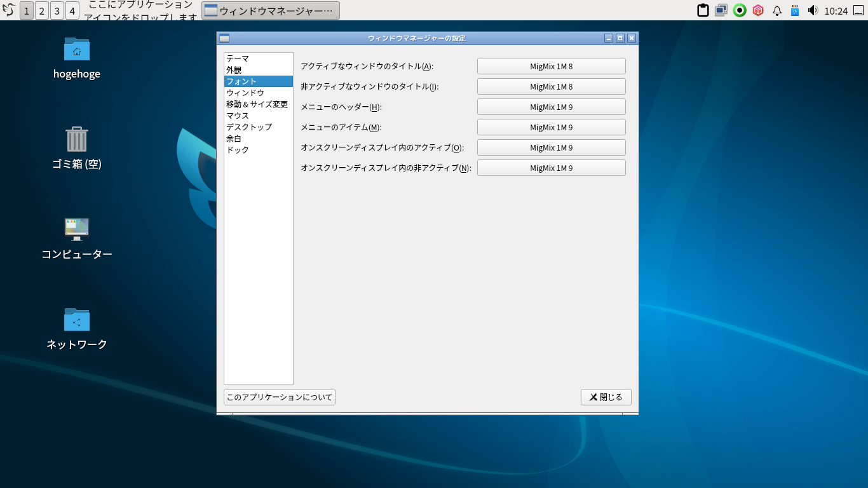Select ウィンドウ in the settings list
Viewport: 868px width, 488px height.
click(259, 93)
